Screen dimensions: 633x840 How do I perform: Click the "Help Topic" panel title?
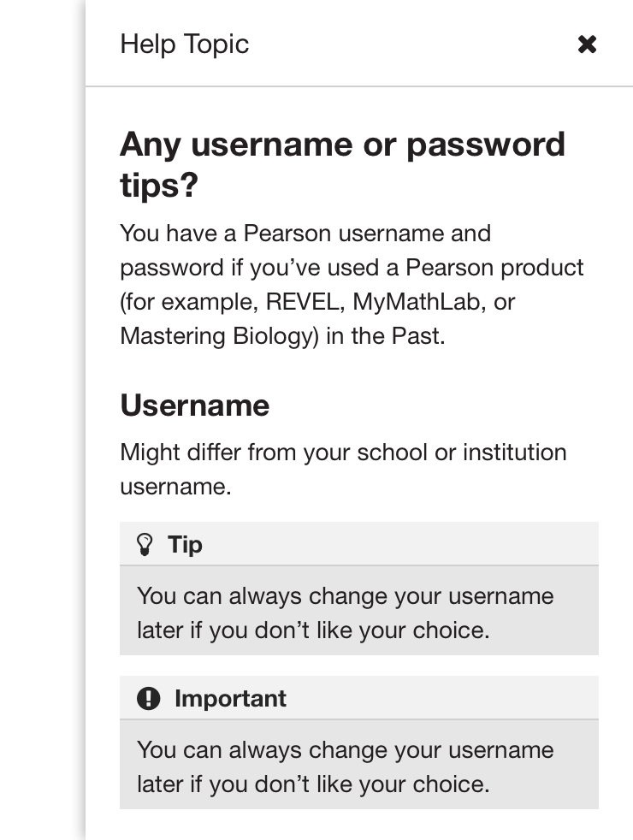(184, 44)
